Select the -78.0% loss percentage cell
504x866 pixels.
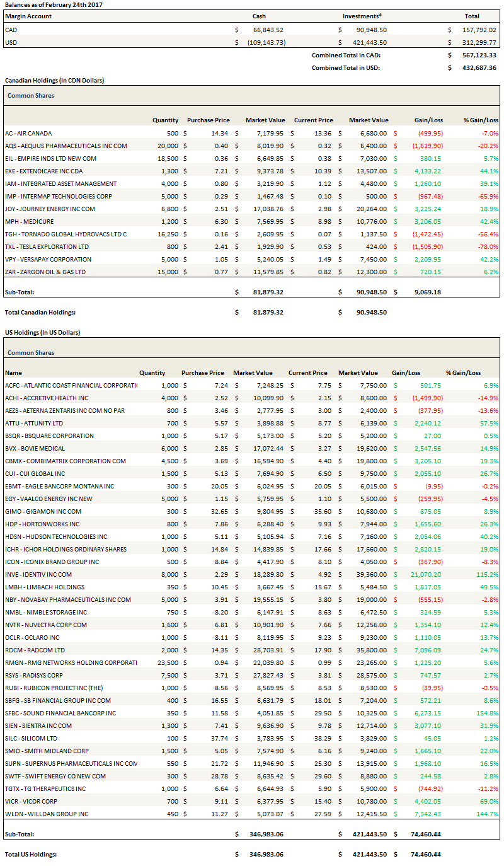click(x=489, y=246)
